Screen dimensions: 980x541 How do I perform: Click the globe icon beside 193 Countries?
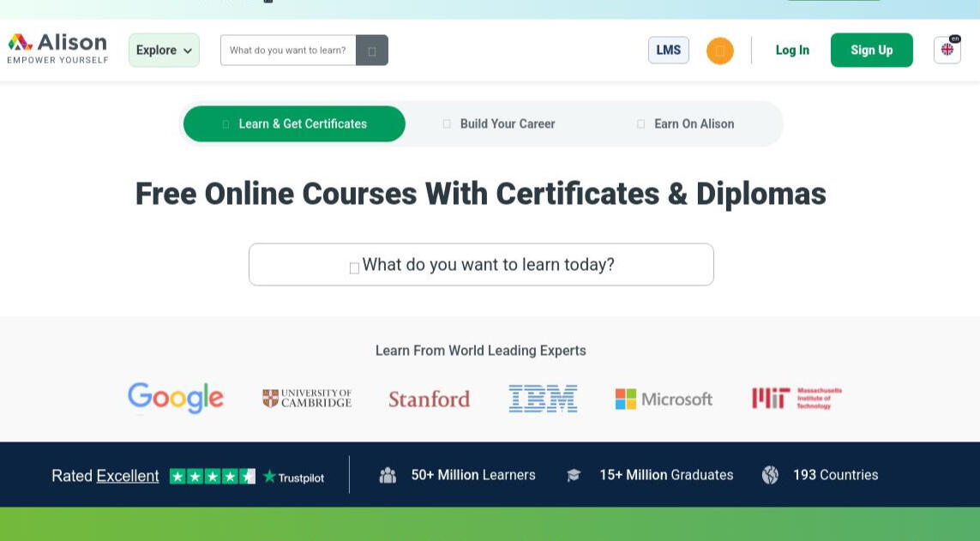click(x=770, y=475)
